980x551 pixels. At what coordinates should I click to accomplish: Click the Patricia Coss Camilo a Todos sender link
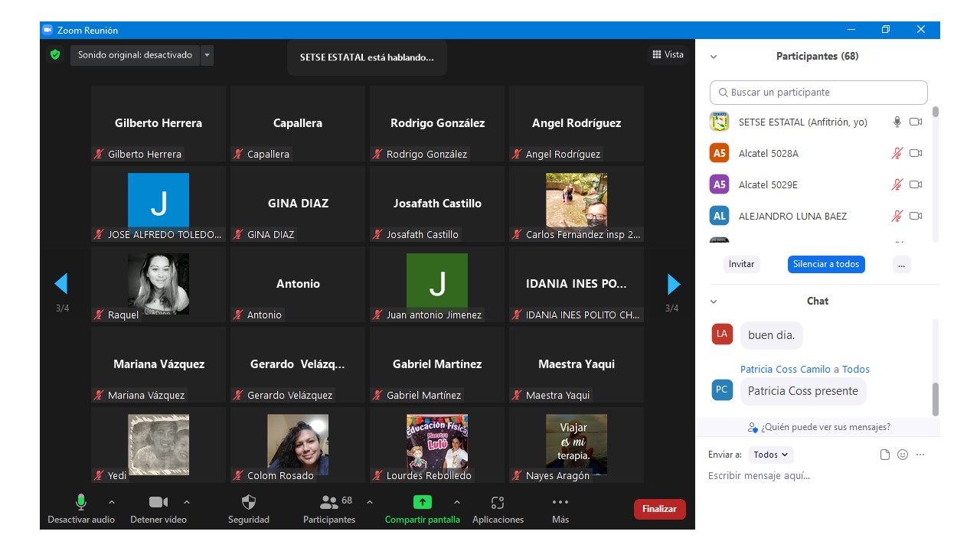[805, 369]
